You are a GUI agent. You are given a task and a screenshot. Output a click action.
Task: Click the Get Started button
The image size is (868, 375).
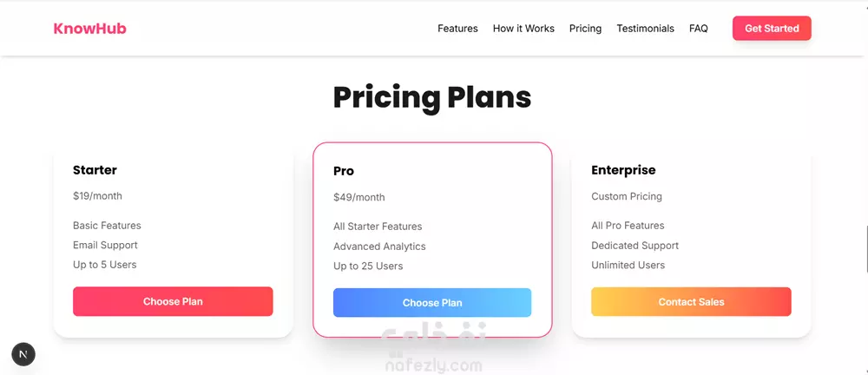click(772, 29)
